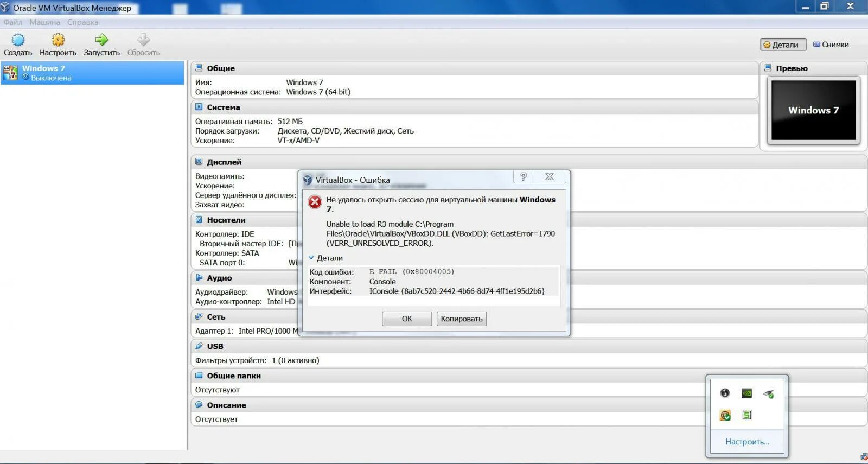868x464 pixels.
Task: Click OK in the error dialog
Action: [x=407, y=319]
